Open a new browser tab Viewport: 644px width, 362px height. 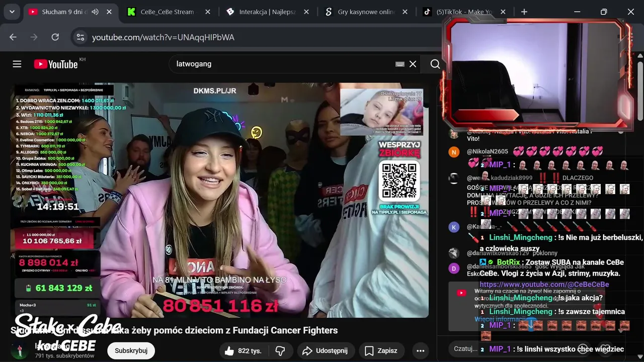pos(524,12)
